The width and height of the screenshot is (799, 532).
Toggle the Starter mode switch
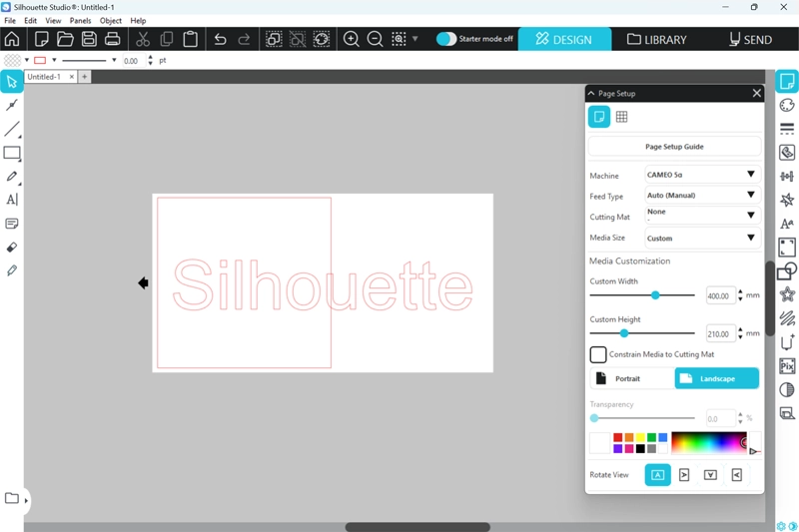446,39
